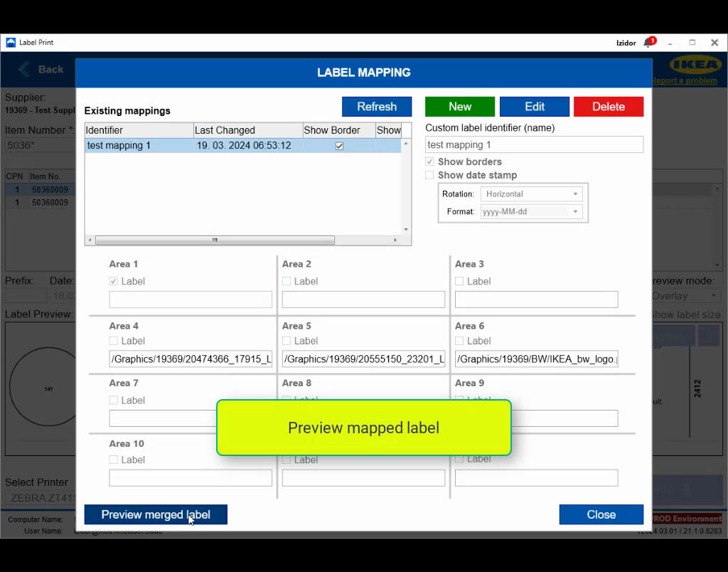The height and width of the screenshot is (572, 728).
Task: Check the Area 2 Label checkbox
Action: pos(287,281)
